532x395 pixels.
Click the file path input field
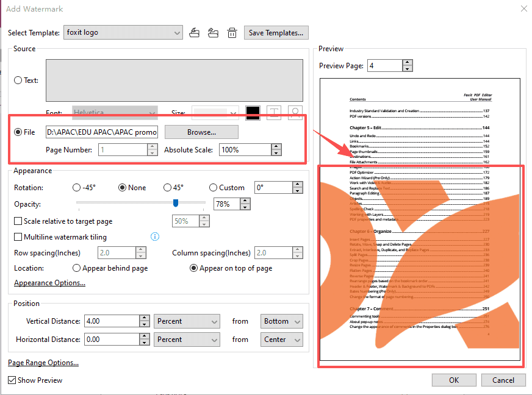[102, 132]
